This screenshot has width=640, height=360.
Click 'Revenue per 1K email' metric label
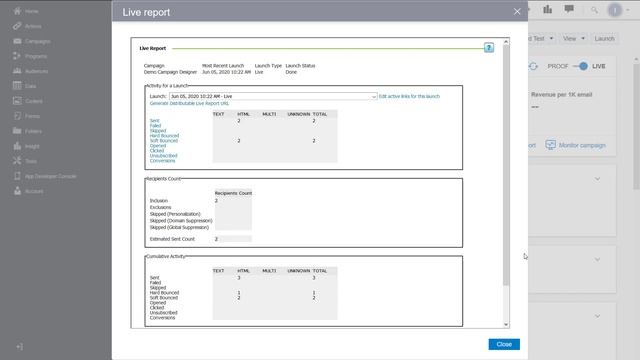click(x=561, y=95)
